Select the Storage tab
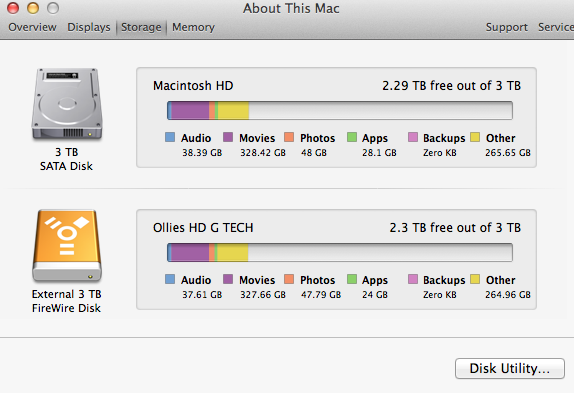This screenshot has height=393, width=574. point(141,27)
